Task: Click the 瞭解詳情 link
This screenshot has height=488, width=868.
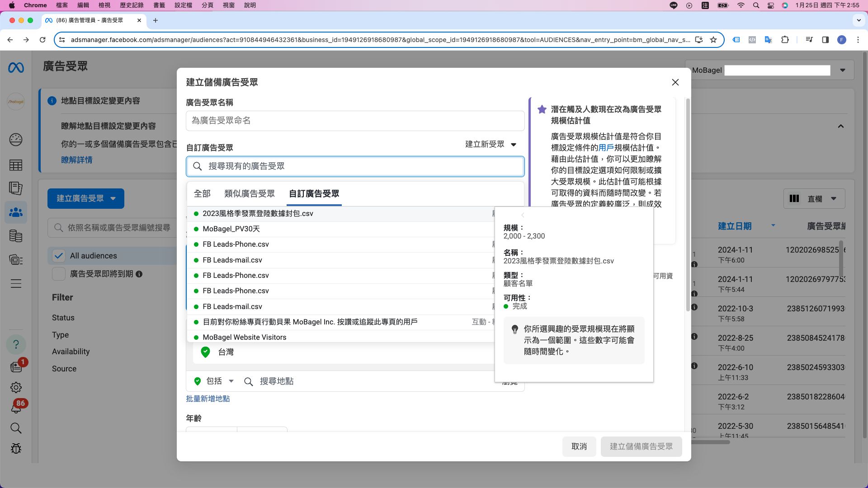Action: [x=77, y=160]
